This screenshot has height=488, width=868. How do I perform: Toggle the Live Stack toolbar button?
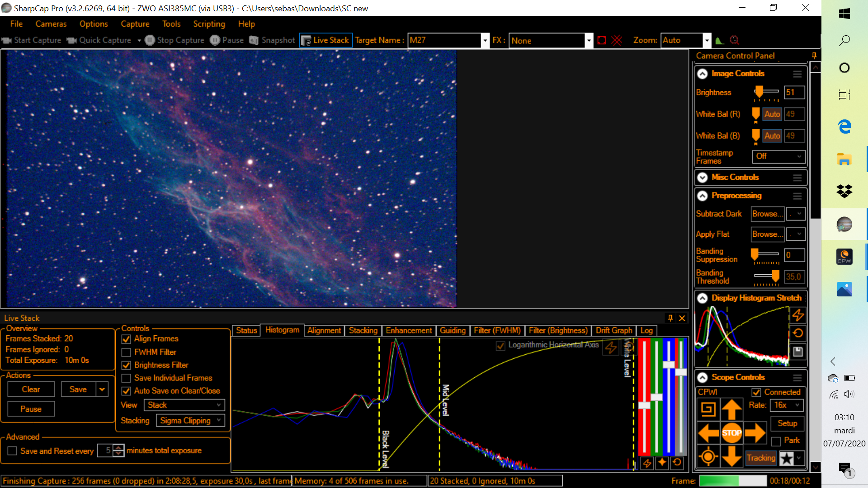click(325, 40)
